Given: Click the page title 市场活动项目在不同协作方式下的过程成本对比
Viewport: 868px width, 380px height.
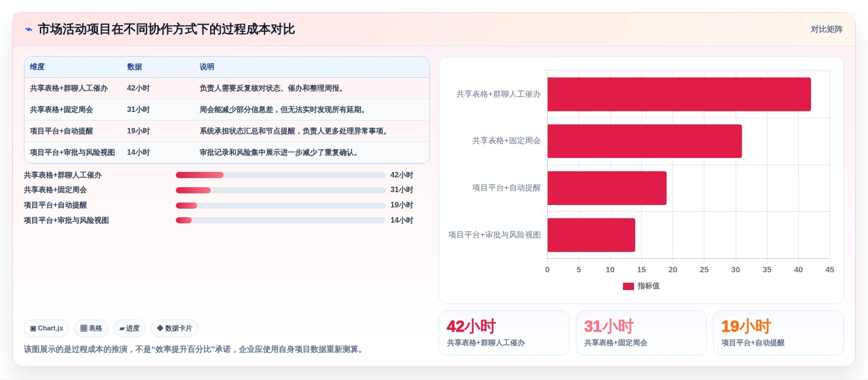Looking at the screenshot, I should pos(166,29).
